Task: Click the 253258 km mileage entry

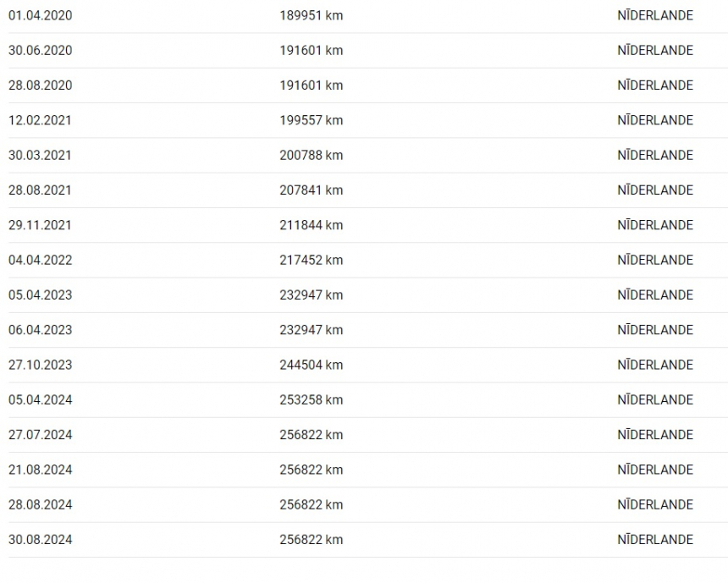Action: tap(311, 399)
